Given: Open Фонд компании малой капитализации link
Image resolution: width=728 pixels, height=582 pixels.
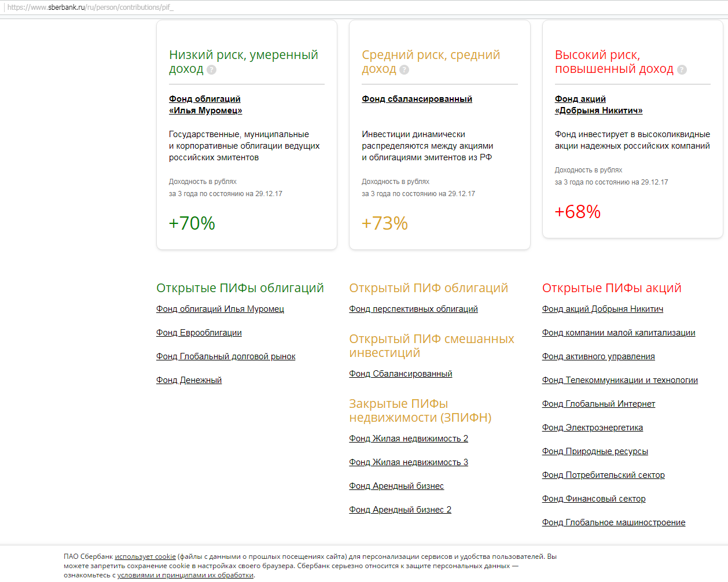Looking at the screenshot, I should pyautogui.click(x=619, y=333).
